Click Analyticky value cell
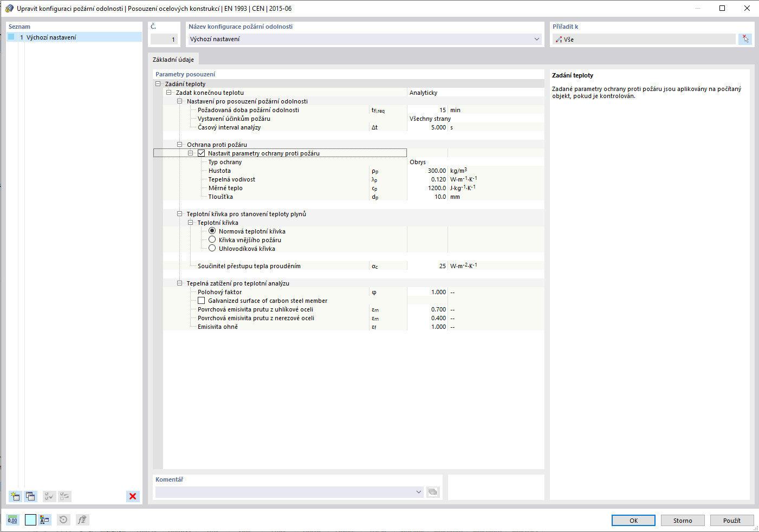The height and width of the screenshot is (532, 759). coord(475,93)
